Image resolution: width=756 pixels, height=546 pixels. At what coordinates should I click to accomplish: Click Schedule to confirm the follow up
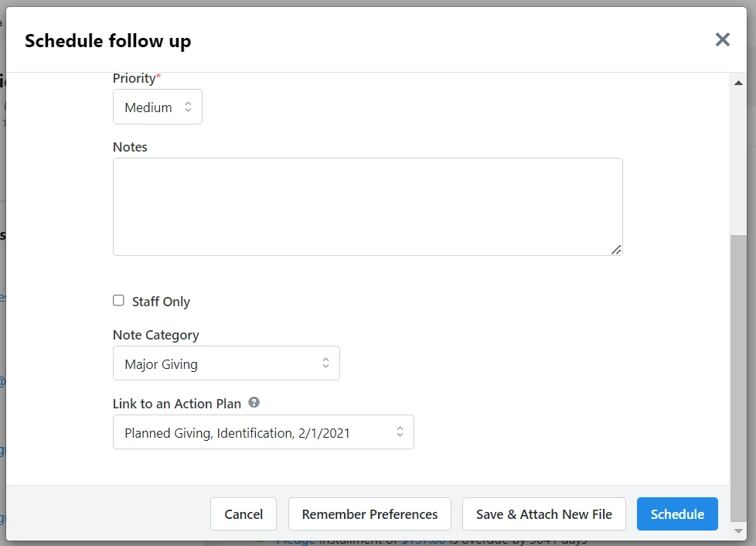tap(676, 514)
